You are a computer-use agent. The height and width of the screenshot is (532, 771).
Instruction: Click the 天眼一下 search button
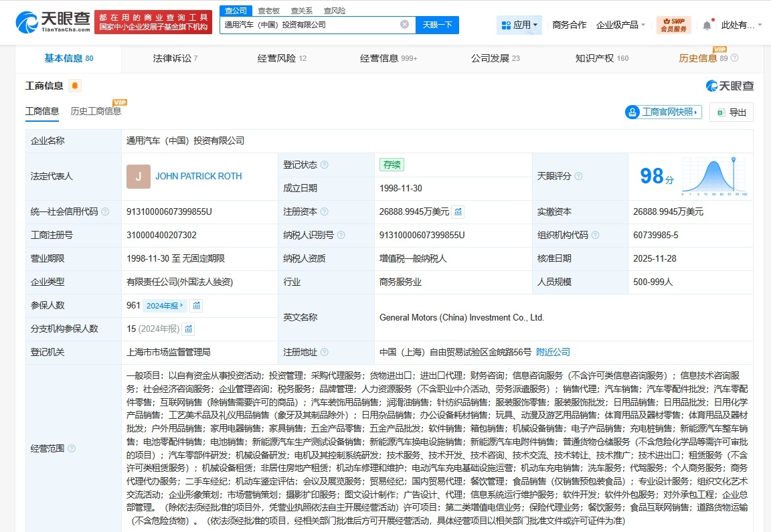pos(438,24)
